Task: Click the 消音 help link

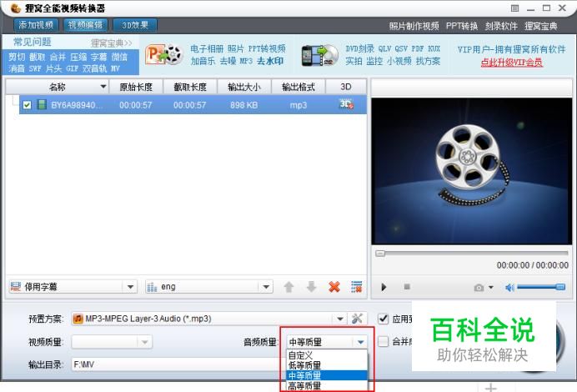Action: (x=17, y=68)
